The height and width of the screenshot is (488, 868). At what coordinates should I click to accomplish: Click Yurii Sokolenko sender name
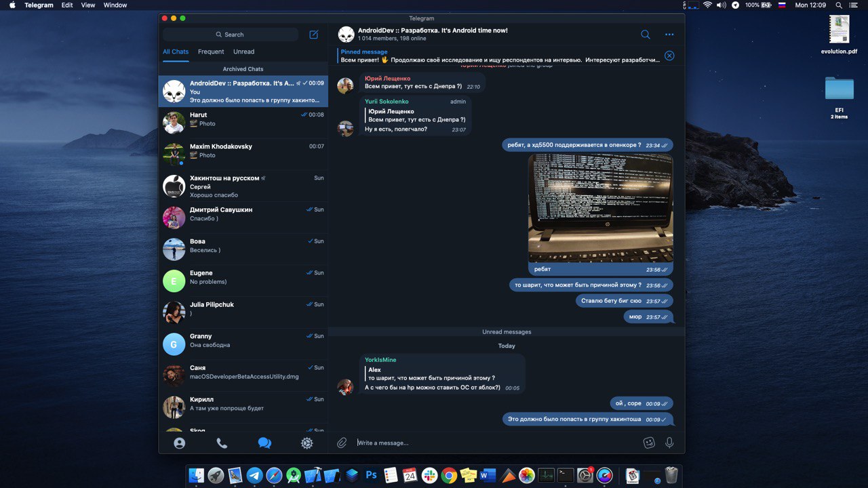(x=387, y=102)
